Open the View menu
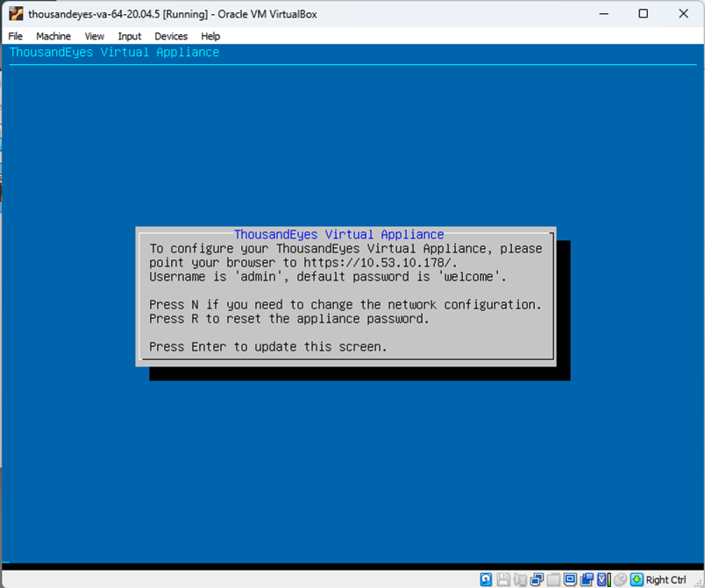Viewport: 705px width, 588px height. [94, 36]
